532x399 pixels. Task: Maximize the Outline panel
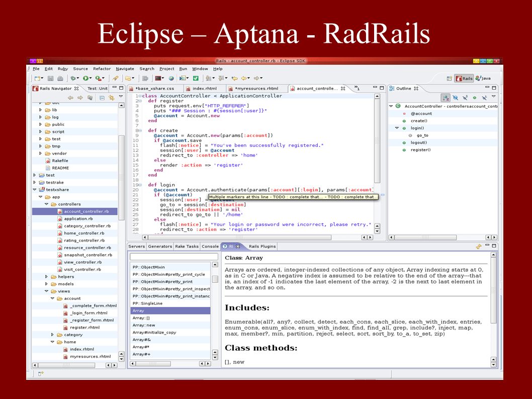(494, 88)
